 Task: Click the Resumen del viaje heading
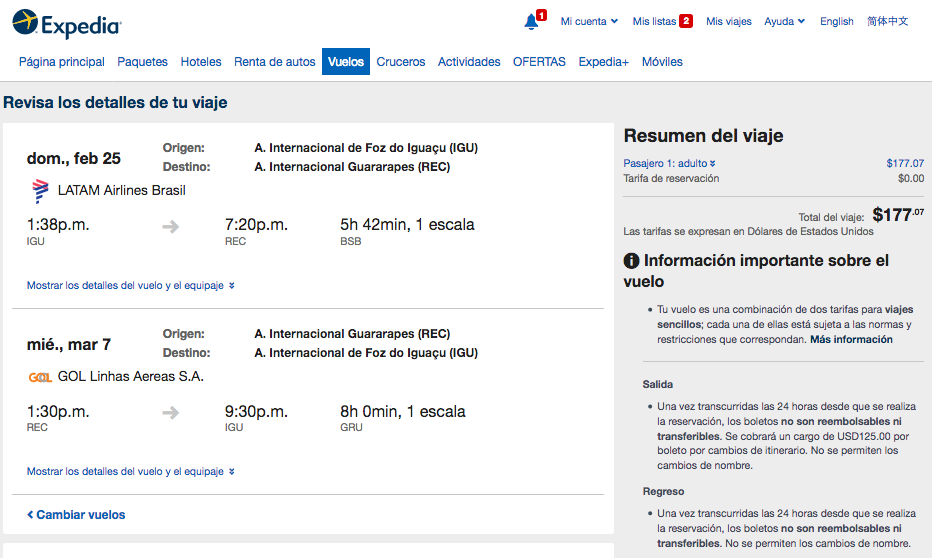click(703, 136)
